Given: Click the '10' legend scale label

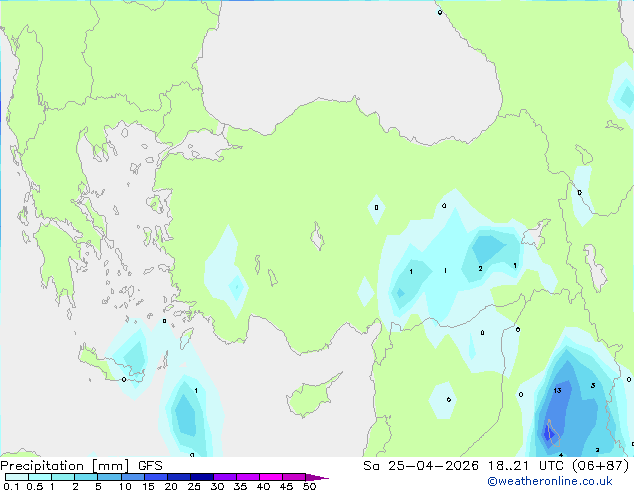Looking at the screenshot, I should pos(125,486).
